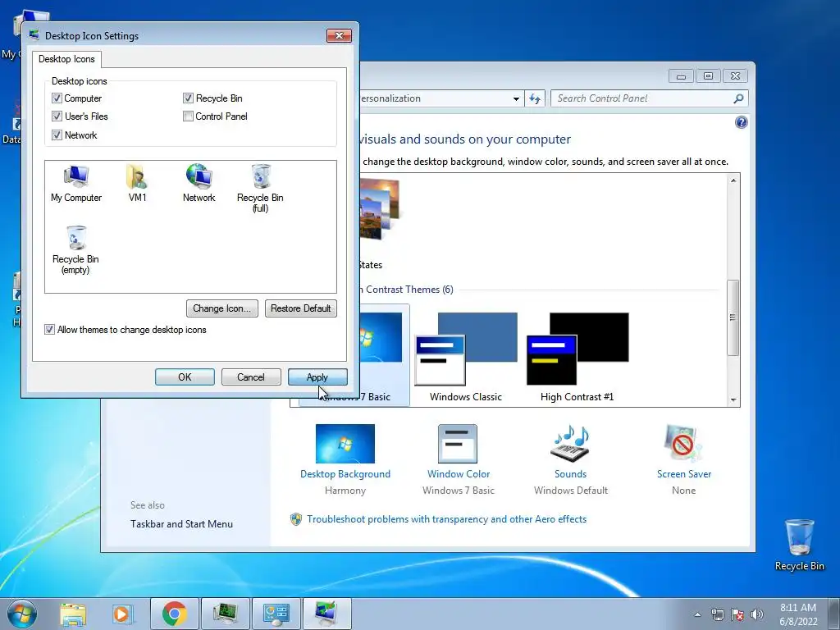Viewport: 840px width, 630px height.
Task: Open Desktop Background settings icon
Action: tap(345, 444)
